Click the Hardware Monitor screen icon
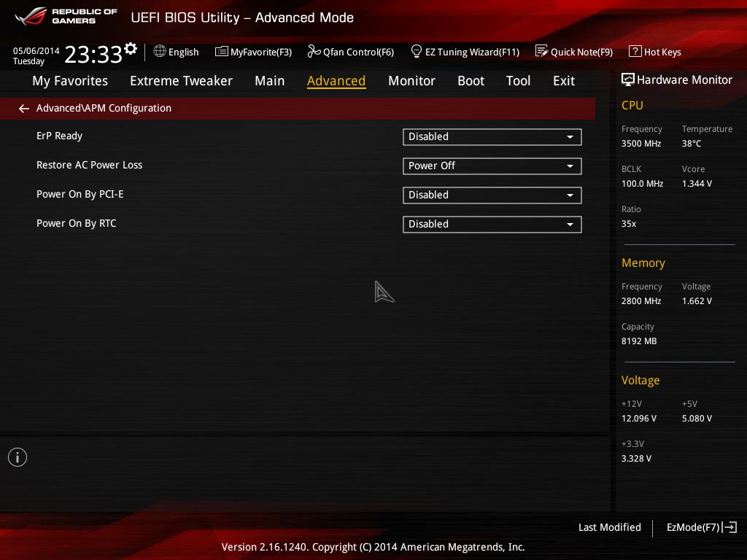747x560 pixels. pyautogui.click(x=628, y=79)
